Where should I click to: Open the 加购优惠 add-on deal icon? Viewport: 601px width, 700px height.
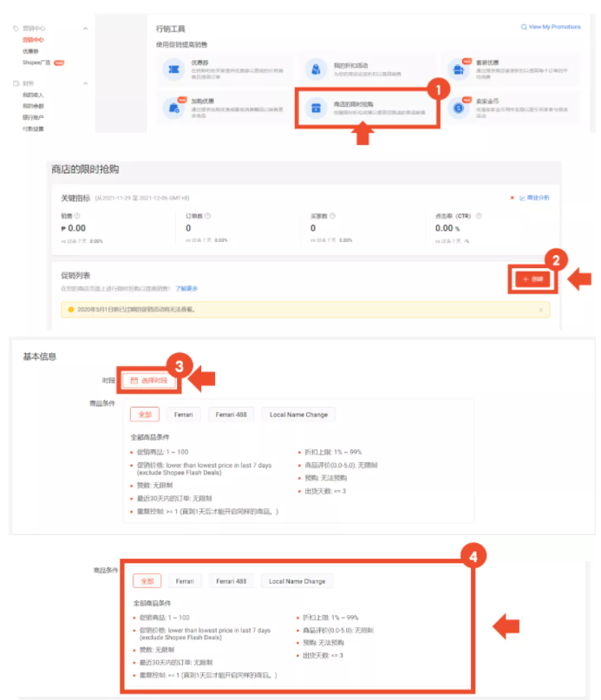173,108
